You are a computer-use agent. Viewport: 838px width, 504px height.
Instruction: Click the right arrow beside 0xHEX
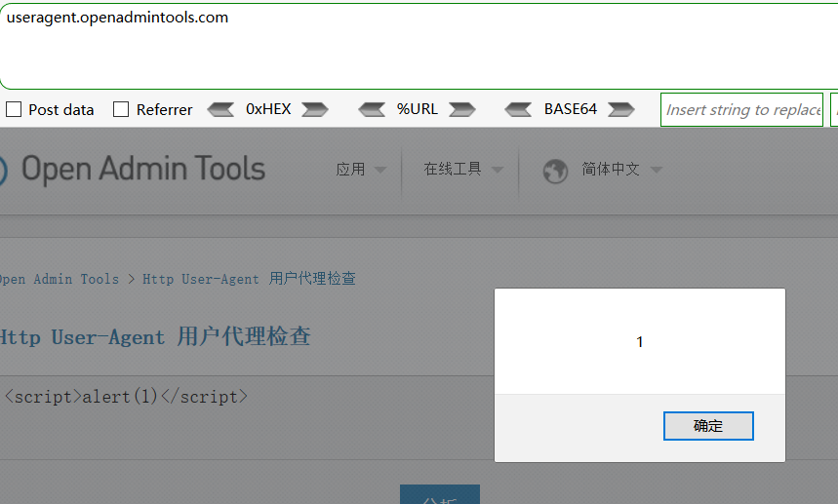[x=315, y=109]
